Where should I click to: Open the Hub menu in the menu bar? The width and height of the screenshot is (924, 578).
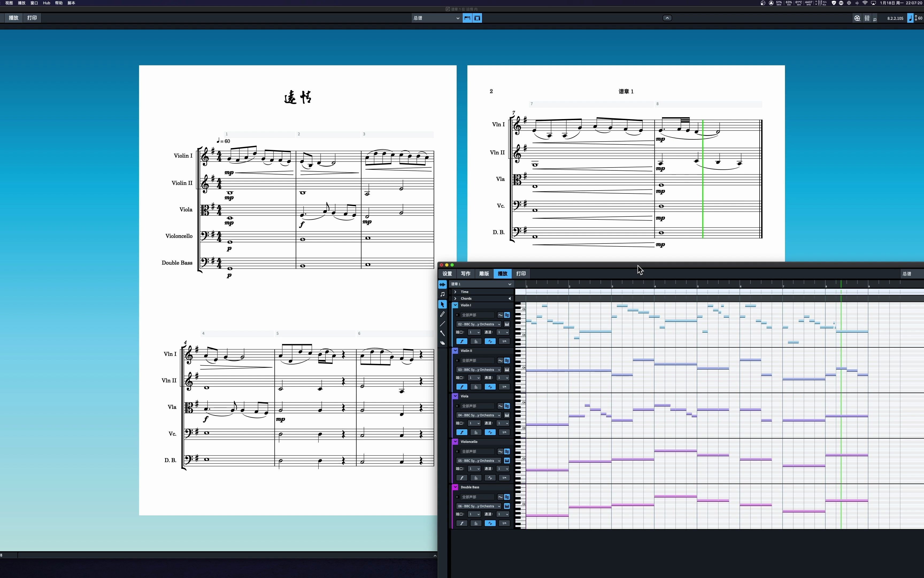click(46, 3)
